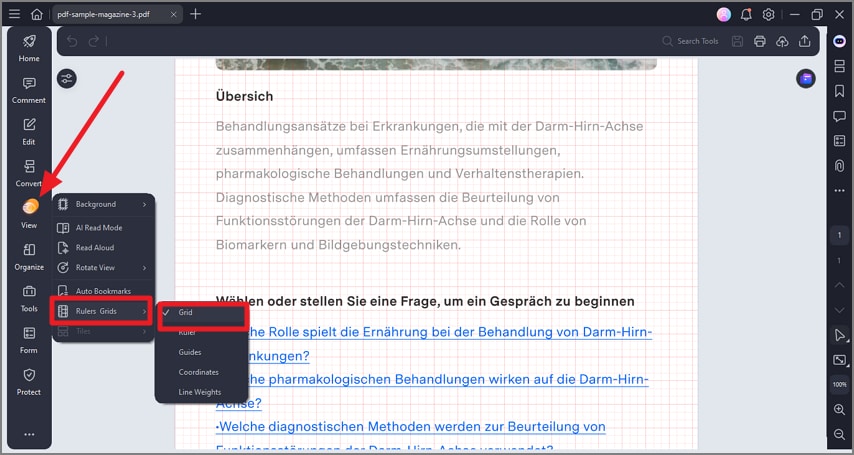Go to next page arrow

tap(839, 310)
